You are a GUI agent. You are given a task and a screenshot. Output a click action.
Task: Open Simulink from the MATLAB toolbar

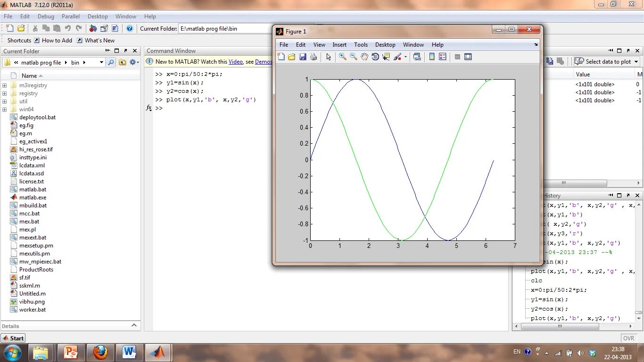tap(93, 28)
